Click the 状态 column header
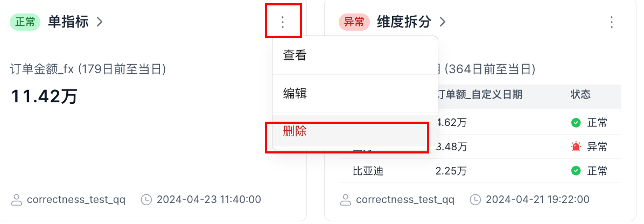 (x=580, y=95)
